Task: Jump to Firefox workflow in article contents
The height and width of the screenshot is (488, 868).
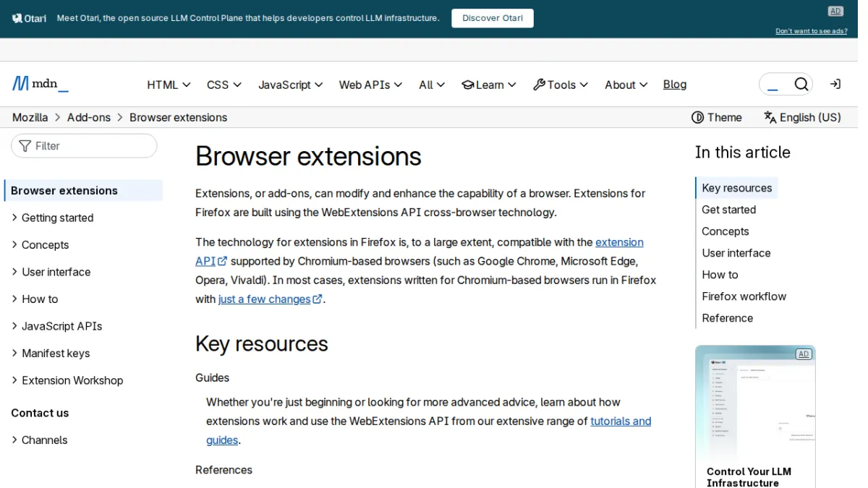Action: pos(744,296)
